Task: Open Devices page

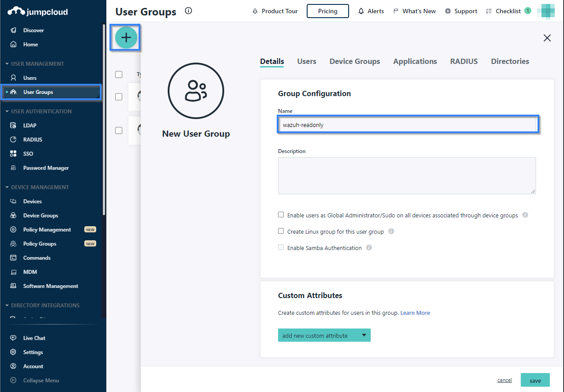Action: pos(32,202)
